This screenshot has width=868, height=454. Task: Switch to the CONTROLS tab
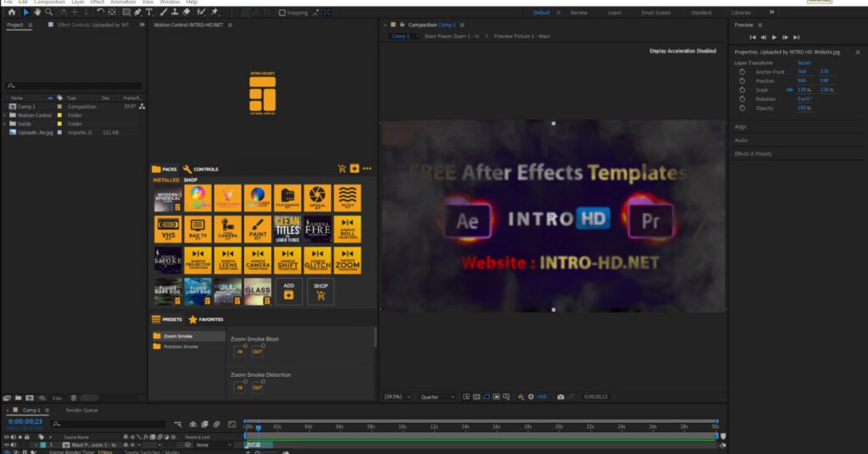click(x=200, y=169)
